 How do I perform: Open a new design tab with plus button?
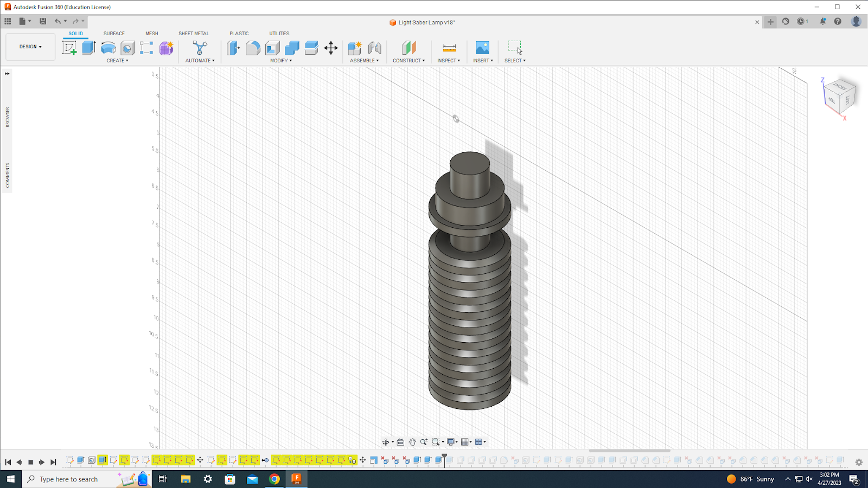coord(770,22)
